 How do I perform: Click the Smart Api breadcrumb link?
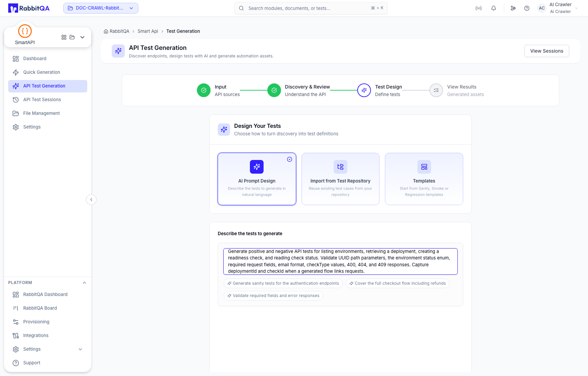click(x=148, y=31)
